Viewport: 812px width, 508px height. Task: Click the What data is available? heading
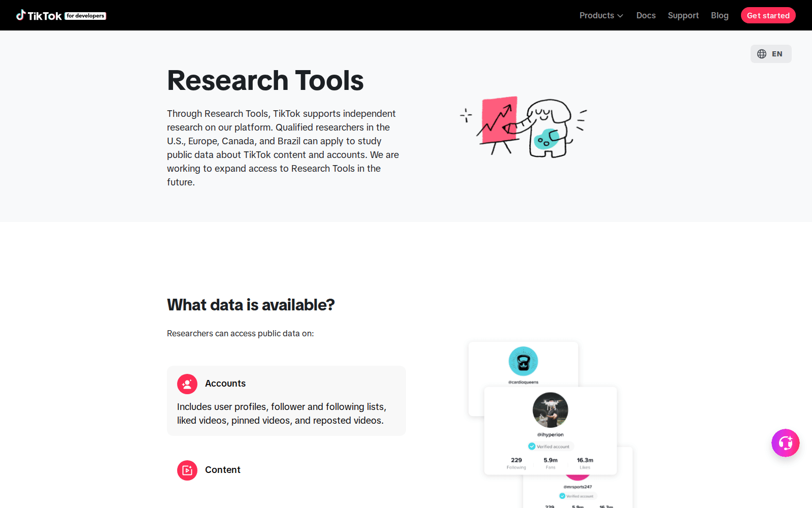click(251, 305)
